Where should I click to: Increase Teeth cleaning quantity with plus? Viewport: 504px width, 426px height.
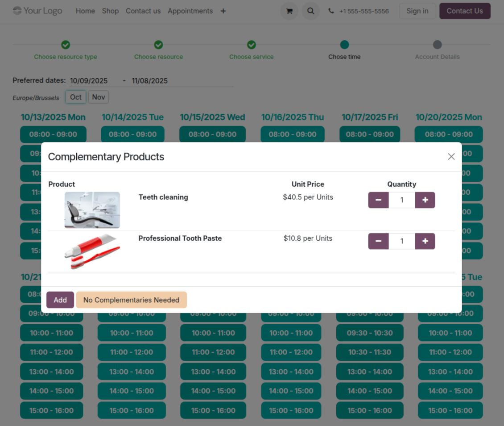pyautogui.click(x=425, y=200)
